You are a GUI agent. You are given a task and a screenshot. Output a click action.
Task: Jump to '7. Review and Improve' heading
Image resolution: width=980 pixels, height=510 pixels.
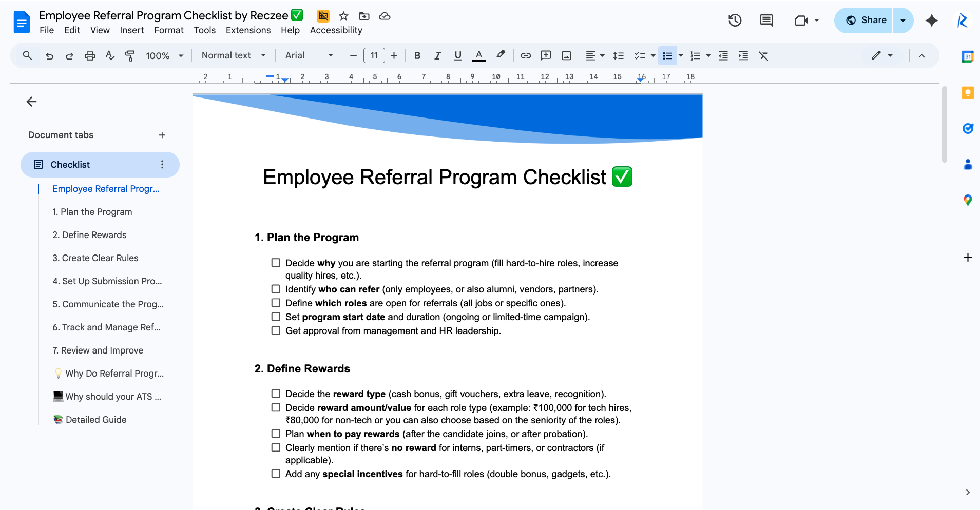[x=98, y=350]
